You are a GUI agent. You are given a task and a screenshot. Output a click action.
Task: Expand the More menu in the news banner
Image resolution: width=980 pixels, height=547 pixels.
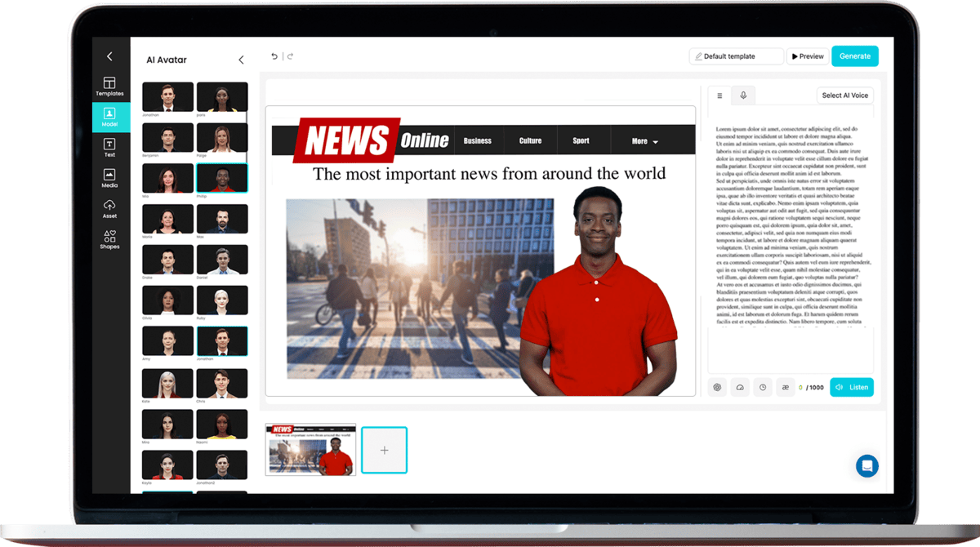click(642, 140)
